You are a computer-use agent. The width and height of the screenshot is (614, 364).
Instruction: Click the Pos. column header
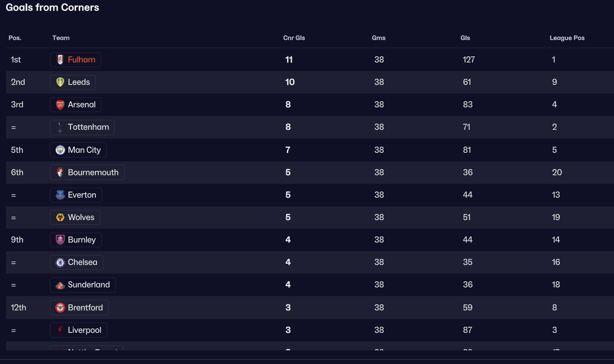tap(15, 38)
